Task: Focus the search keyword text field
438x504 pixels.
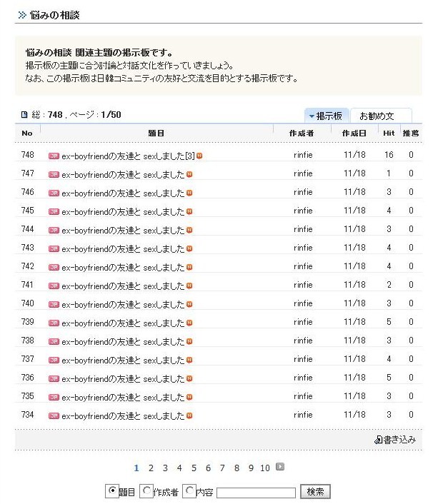Action: pos(256,492)
